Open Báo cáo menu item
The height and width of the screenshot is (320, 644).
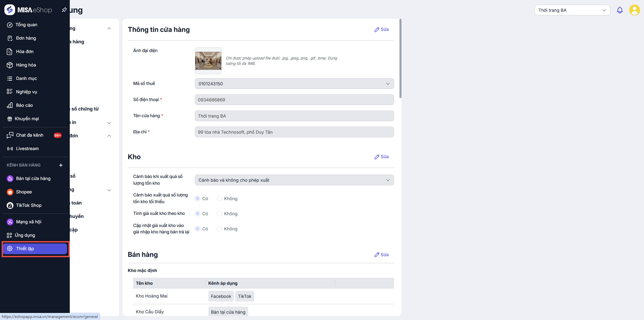pyautogui.click(x=24, y=105)
